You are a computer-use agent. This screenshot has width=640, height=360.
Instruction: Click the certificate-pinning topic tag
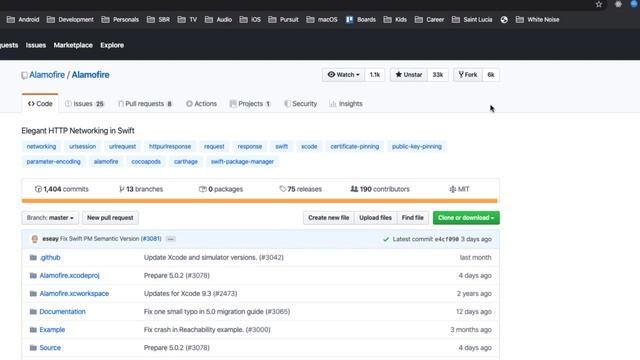pyautogui.click(x=355, y=147)
